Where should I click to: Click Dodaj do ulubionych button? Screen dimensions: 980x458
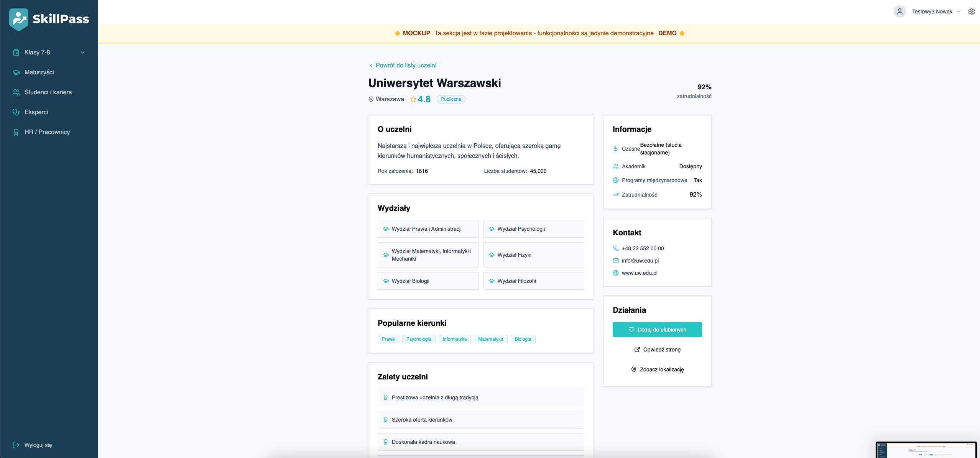tap(657, 330)
